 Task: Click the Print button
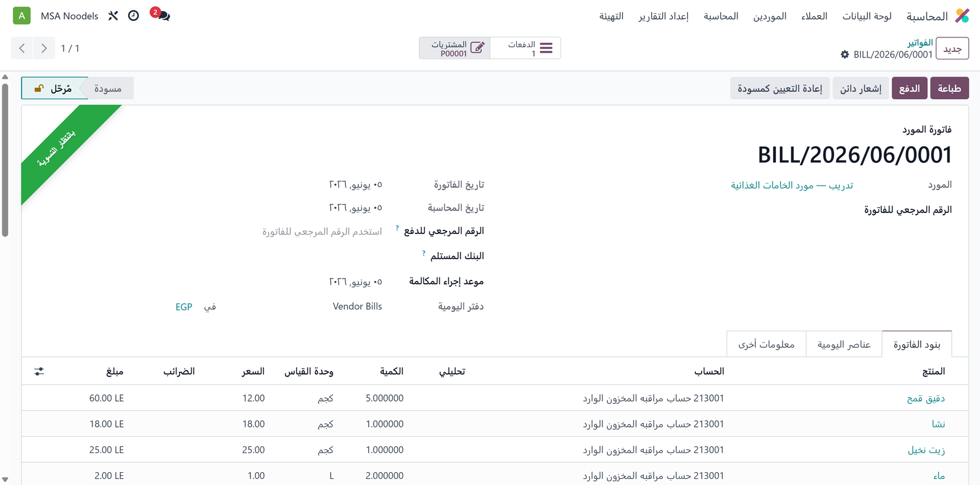tap(949, 88)
